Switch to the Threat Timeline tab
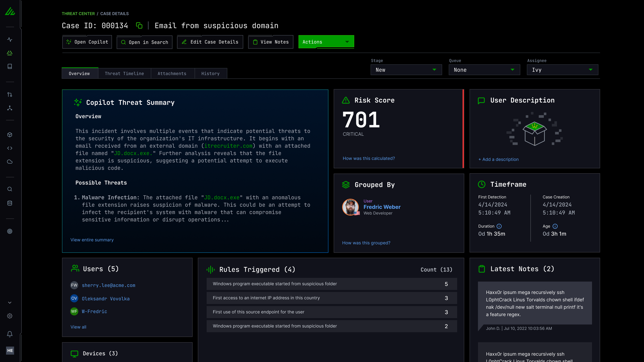644x362 pixels. point(124,73)
